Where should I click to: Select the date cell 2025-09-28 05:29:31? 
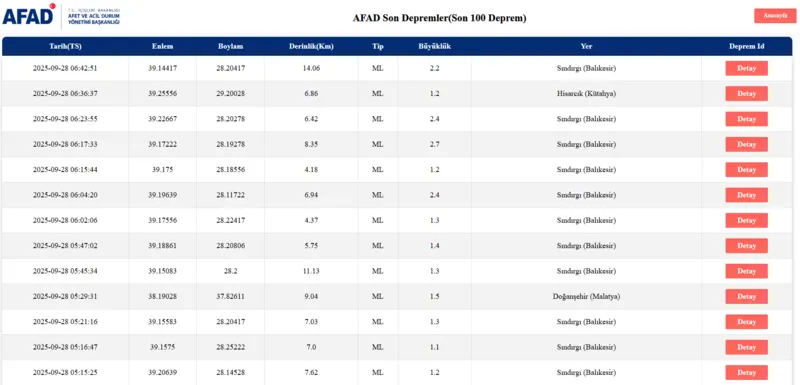pos(65,296)
